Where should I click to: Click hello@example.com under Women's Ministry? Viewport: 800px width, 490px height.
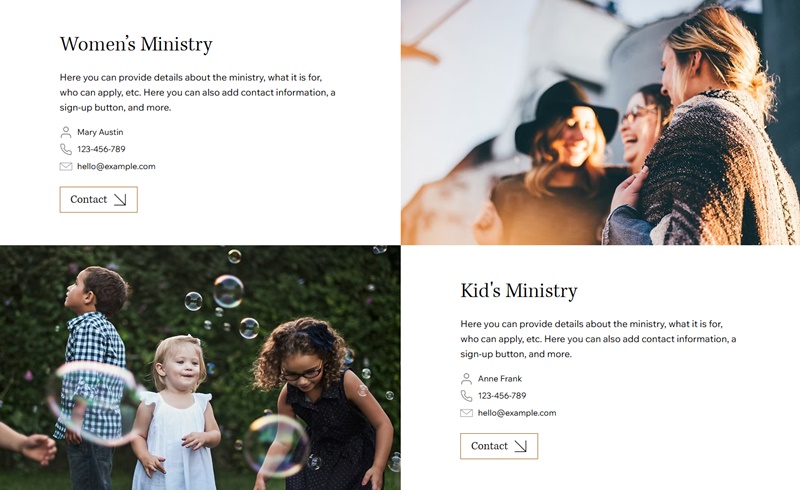(x=116, y=166)
